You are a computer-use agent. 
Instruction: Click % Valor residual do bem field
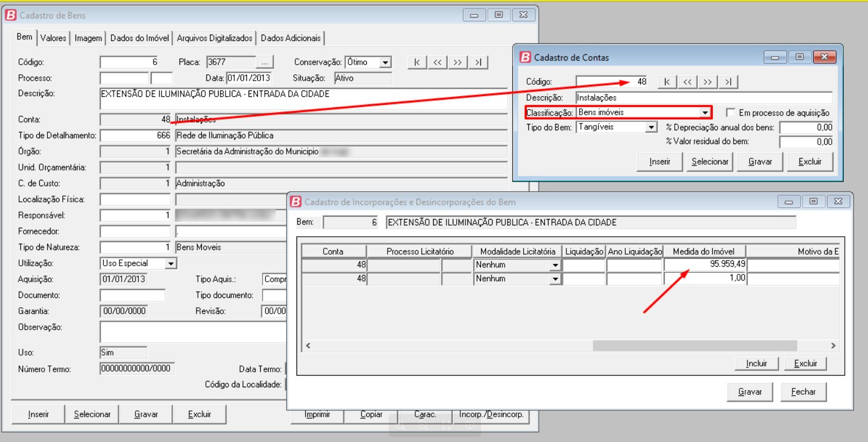(x=807, y=142)
